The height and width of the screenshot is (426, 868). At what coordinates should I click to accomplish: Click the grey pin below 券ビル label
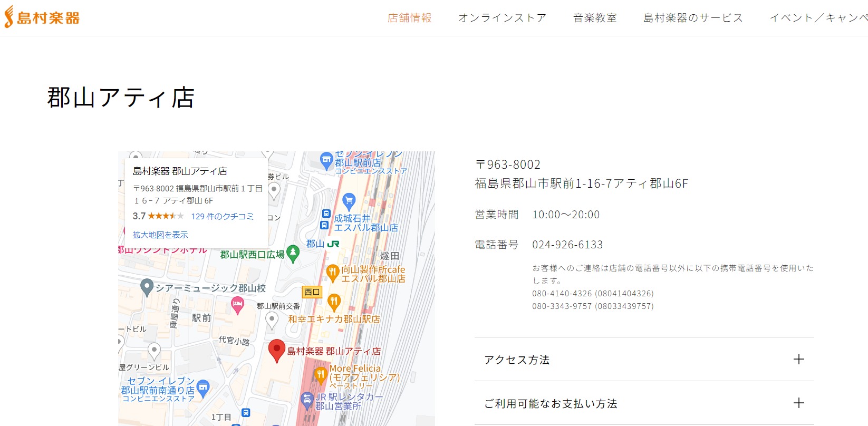[274, 191]
